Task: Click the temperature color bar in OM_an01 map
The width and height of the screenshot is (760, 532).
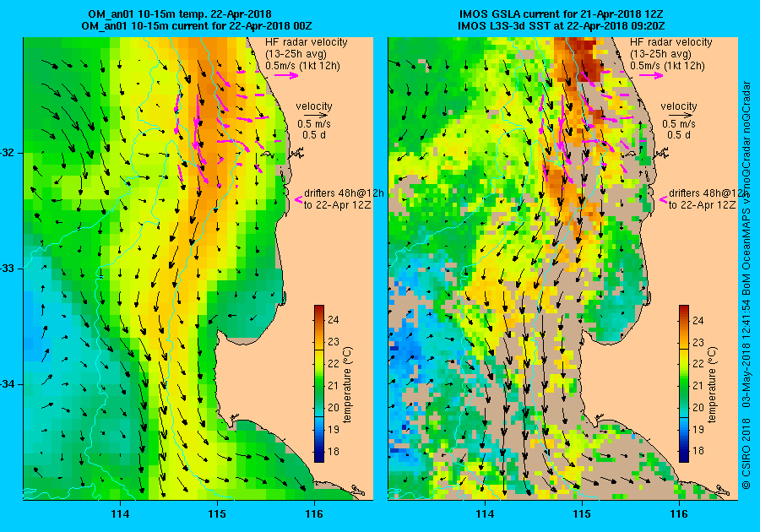Action: [319, 383]
